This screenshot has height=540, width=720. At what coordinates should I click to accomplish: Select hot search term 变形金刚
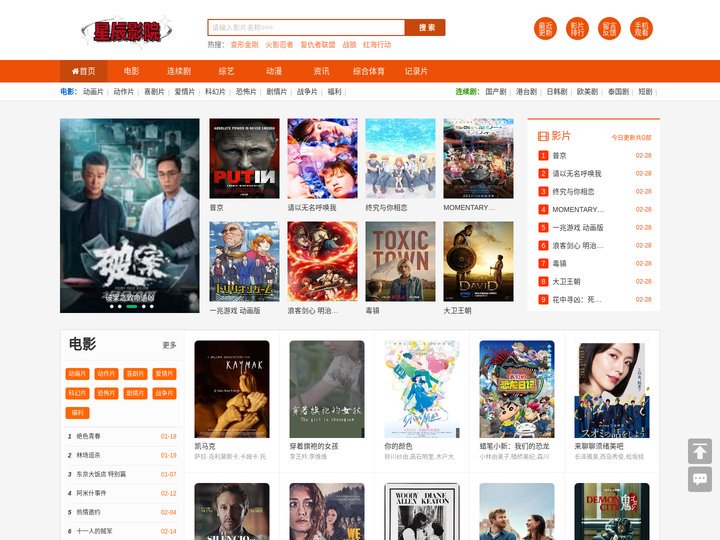click(x=244, y=45)
